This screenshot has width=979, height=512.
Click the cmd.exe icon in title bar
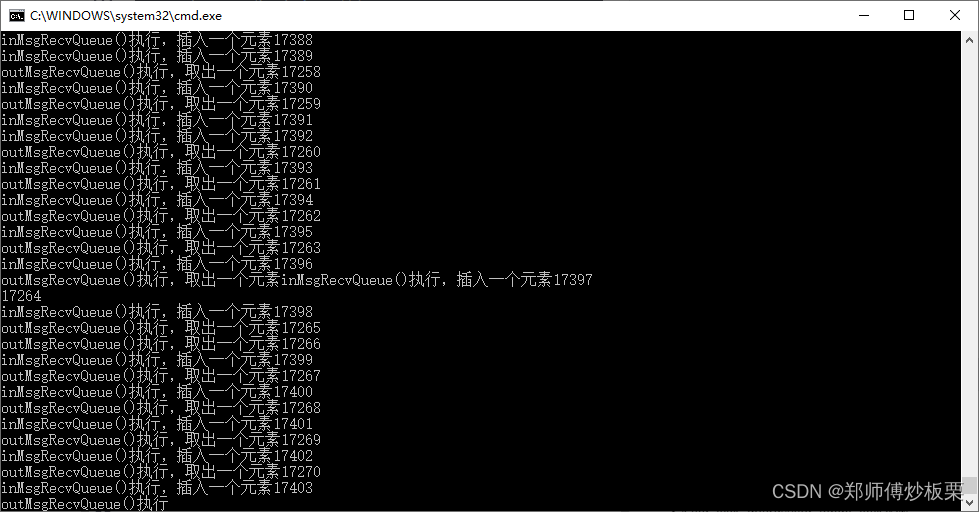click(17, 16)
